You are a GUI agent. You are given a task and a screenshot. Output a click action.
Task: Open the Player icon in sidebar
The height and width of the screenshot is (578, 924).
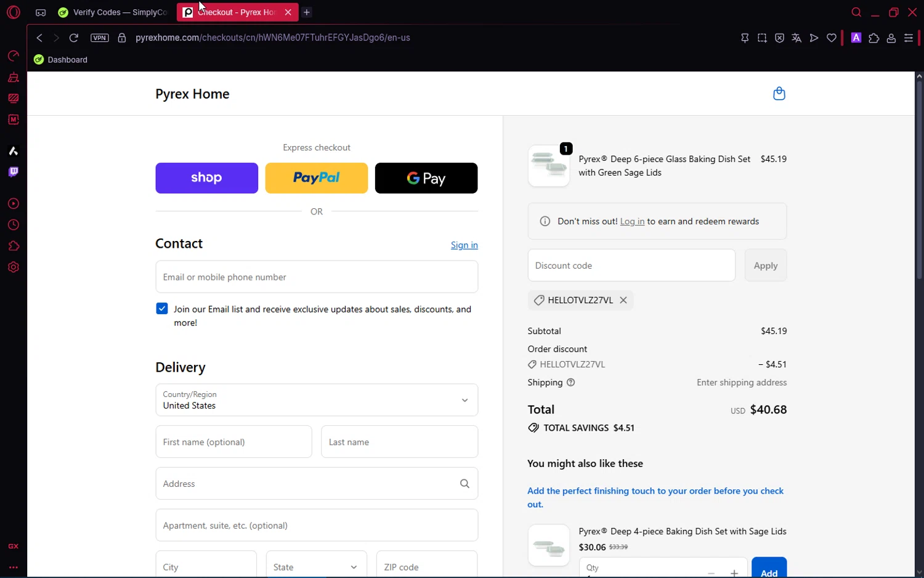pos(14,204)
